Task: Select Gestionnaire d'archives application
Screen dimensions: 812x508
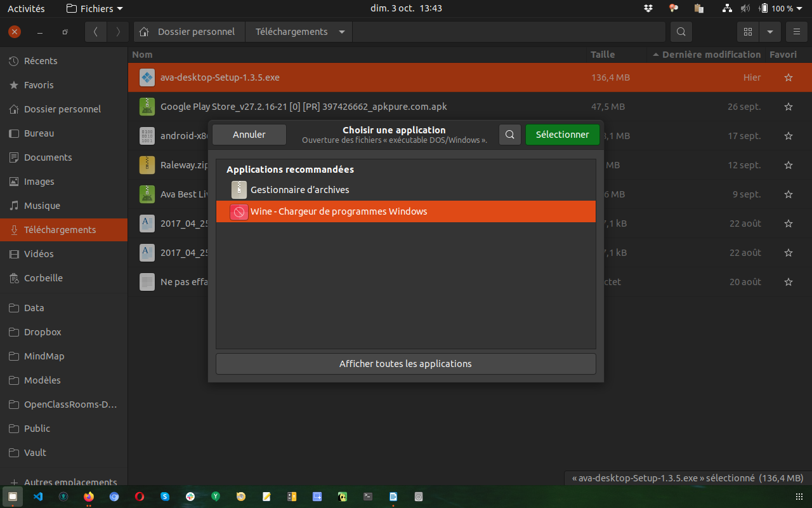Action: click(406, 190)
